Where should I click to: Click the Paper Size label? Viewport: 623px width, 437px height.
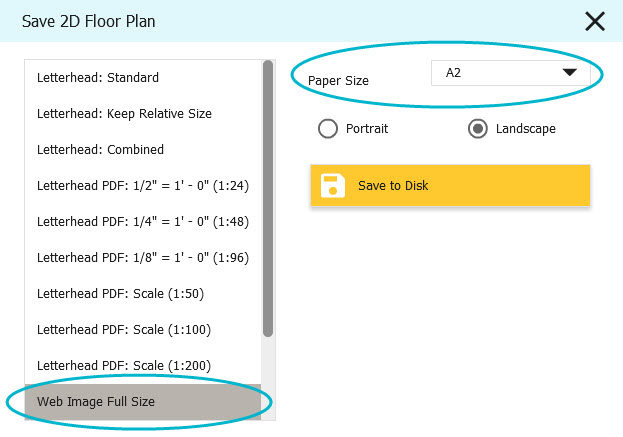click(338, 81)
